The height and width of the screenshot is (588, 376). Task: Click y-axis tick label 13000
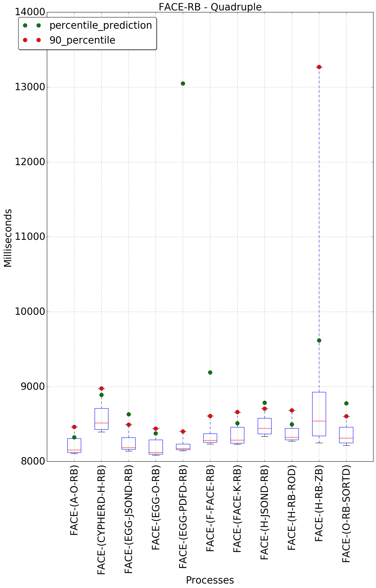click(x=30, y=87)
